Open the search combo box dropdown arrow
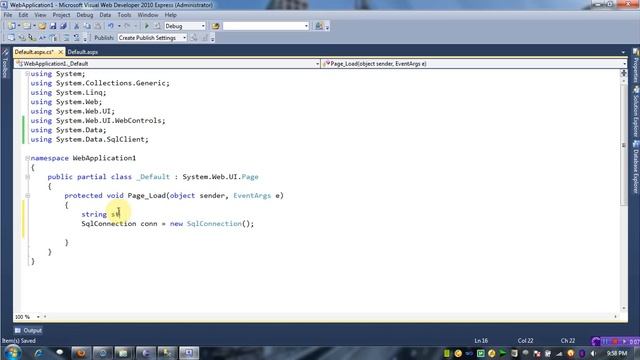The height and width of the screenshot is (360, 640). pos(306,26)
